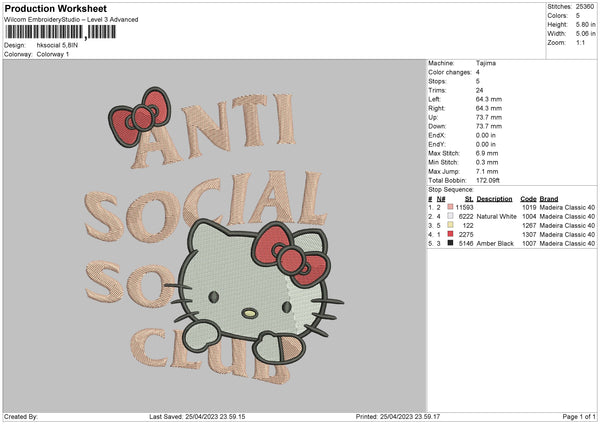Click the Machine value Tajima
600x424 pixels.
click(486, 63)
